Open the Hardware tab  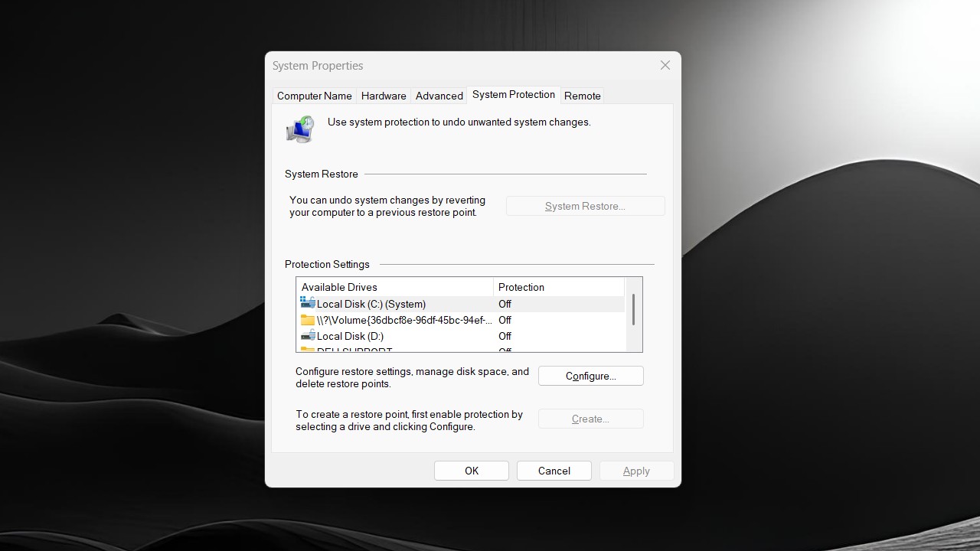coord(384,96)
